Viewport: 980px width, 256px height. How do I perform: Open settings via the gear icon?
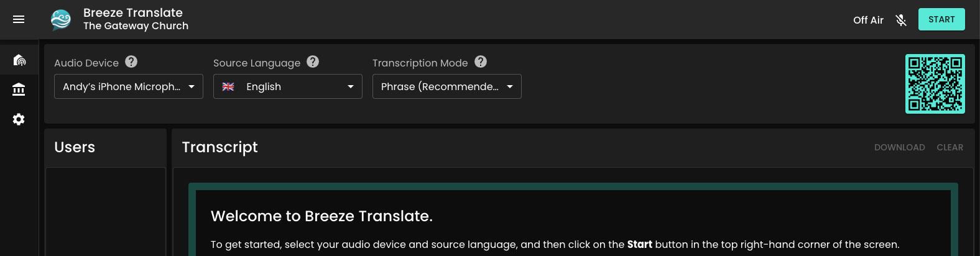point(19,119)
